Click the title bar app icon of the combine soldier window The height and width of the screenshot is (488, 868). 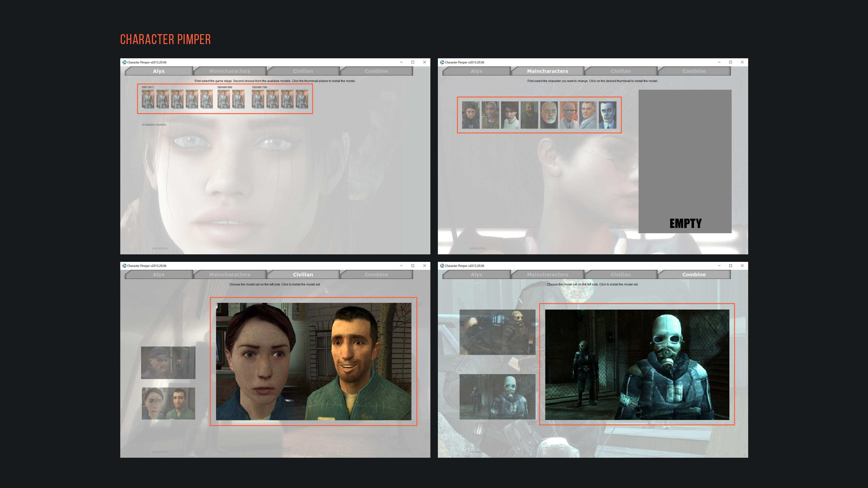[x=442, y=266]
